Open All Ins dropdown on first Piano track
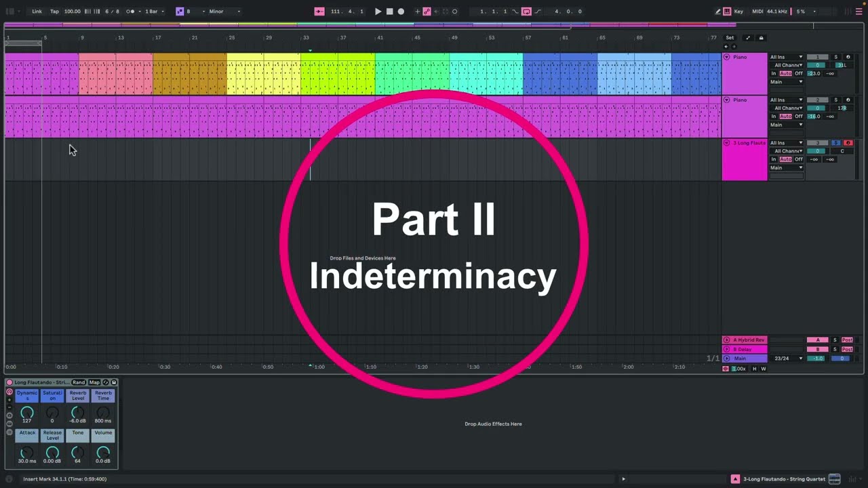 point(787,57)
